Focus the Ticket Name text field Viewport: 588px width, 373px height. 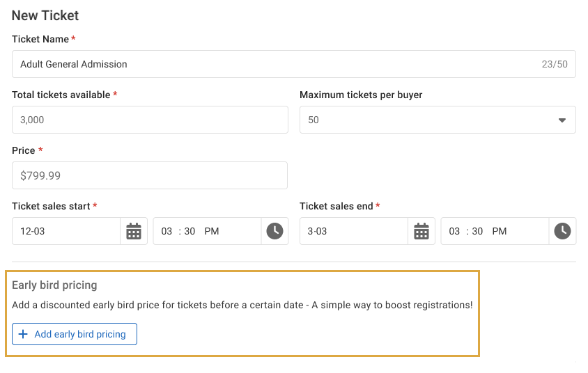pos(272,64)
